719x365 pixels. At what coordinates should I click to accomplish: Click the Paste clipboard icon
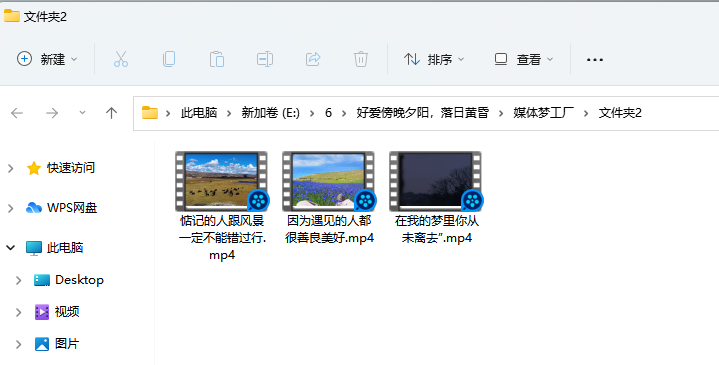tap(217, 59)
